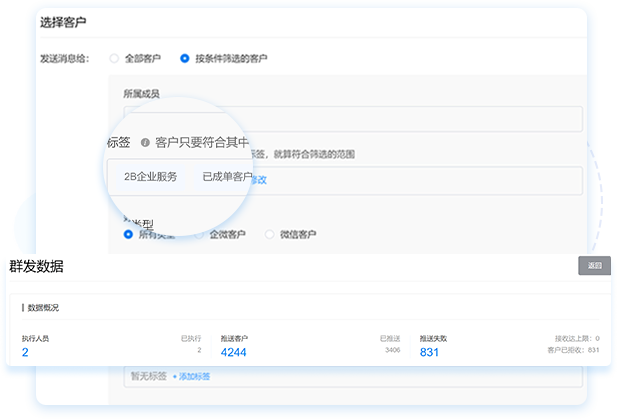Screen dimensions: 617x419
Task: Click the 修改 link in the tag field
Action: [x=259, y=180]
